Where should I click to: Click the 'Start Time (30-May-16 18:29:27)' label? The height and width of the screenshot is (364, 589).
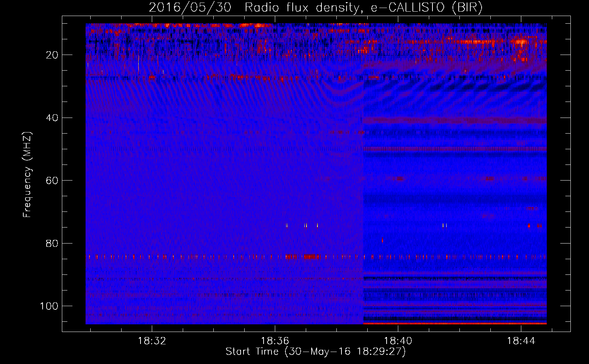[316, 352]
